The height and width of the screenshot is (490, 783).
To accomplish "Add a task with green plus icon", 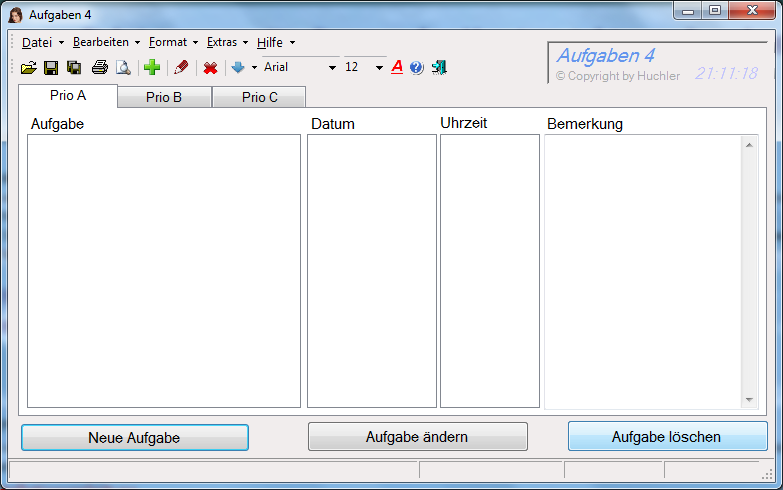I will coord(152,67).
